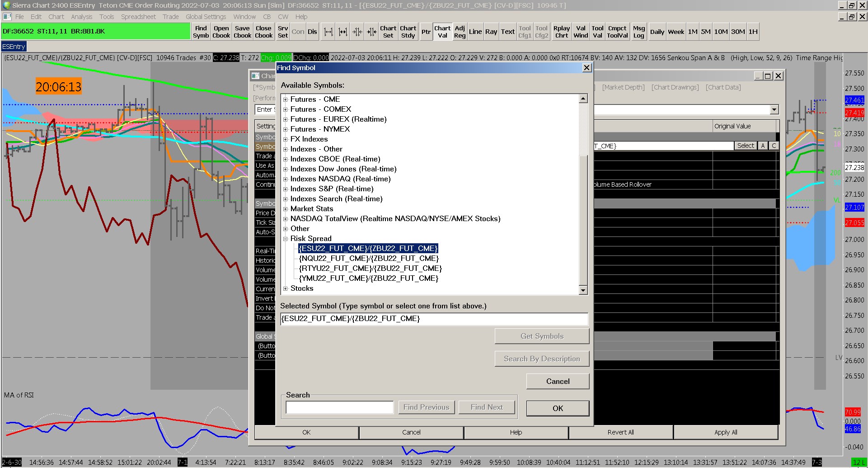Click the Rplay Chrt toolbar button
Image resolution: width=868 pixels, height=468 pixels.
tap(561, 32)
